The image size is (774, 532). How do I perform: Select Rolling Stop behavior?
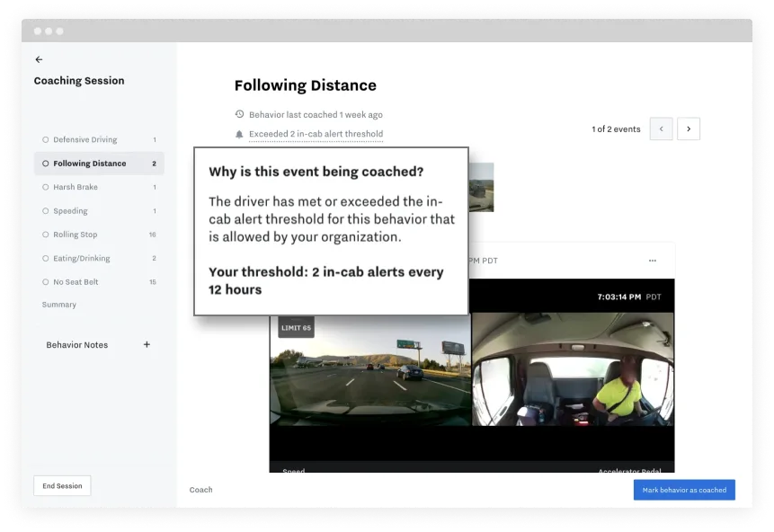[x=99, y=235]
